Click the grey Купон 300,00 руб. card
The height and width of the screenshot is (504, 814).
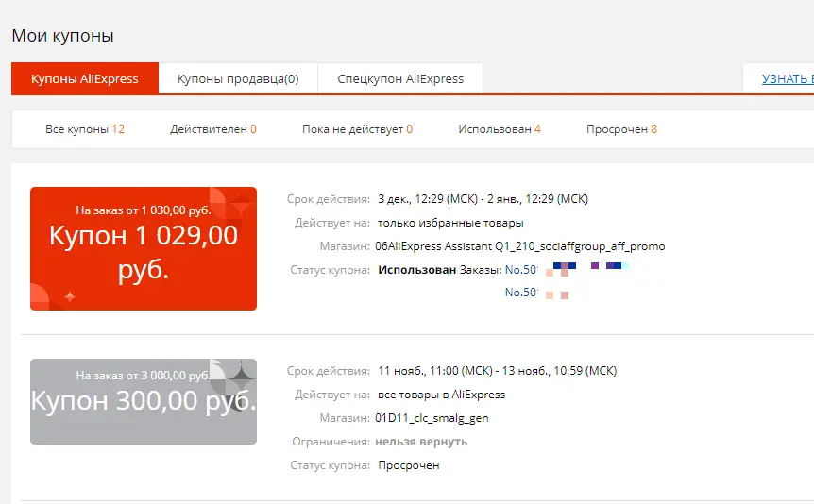pos(144,401)
